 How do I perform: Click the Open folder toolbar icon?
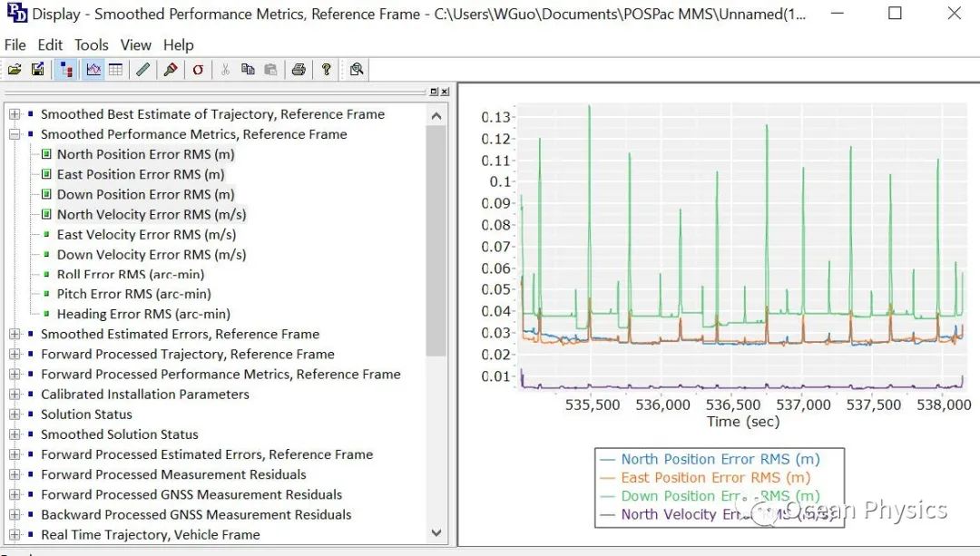point(15,70)
